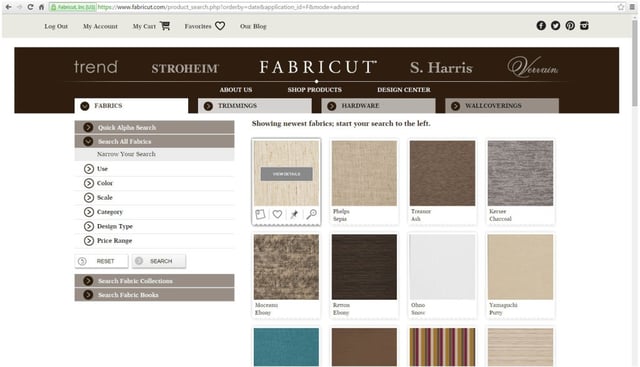Go to the Trend brand logo
The image size is (640, 367).
[x=96, y=67]
